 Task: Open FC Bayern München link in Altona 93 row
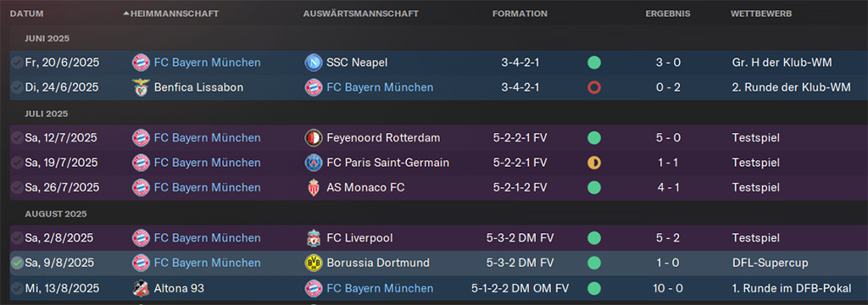click(380, 288)
